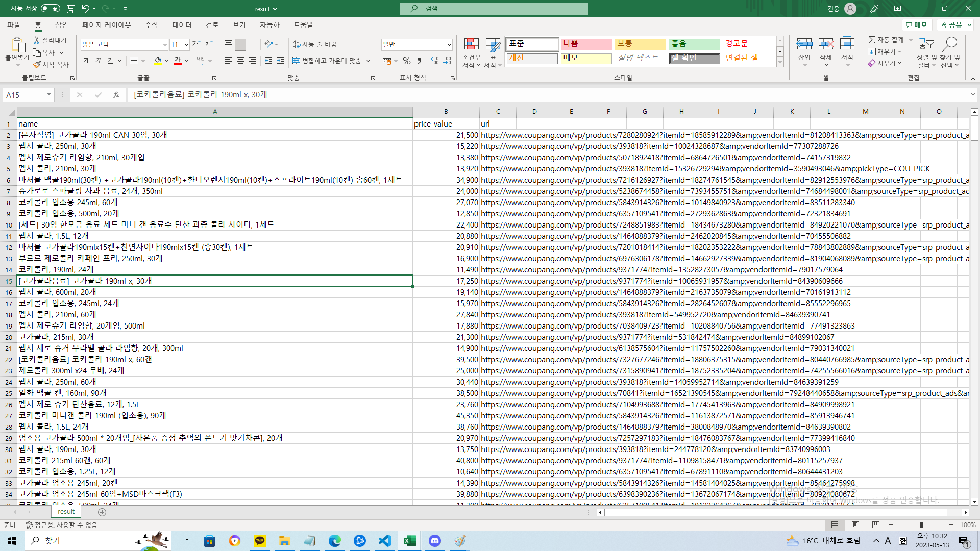The height and width of the screenshot is (551, 980).
Task: Increase font size with large 가 icon
Action: [196, 44]
